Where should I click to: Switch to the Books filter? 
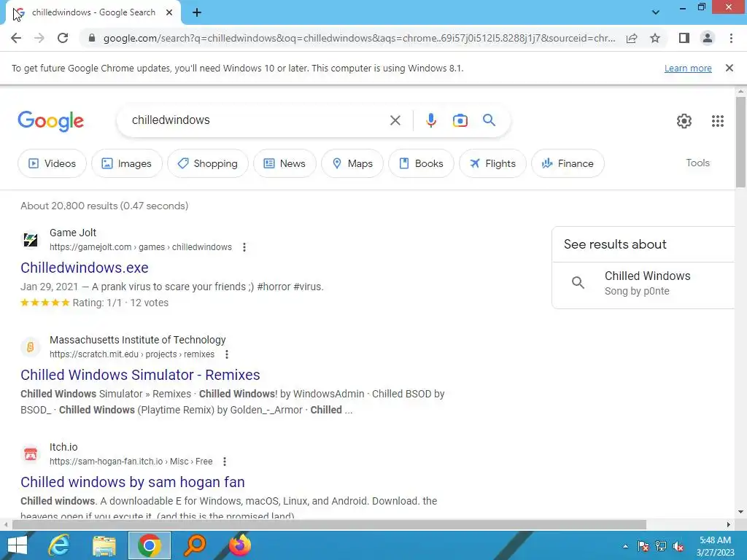pyautogui.click(x=421, y=163)
